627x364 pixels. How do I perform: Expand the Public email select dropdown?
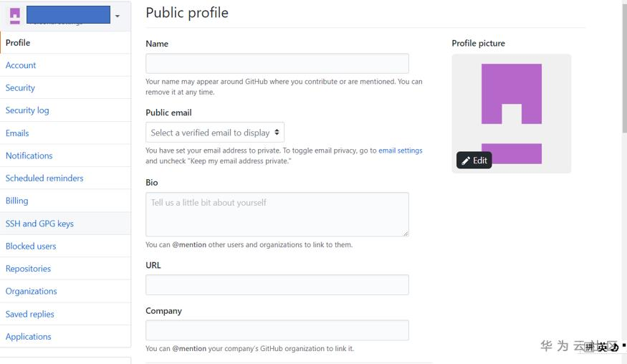point(215,133)
